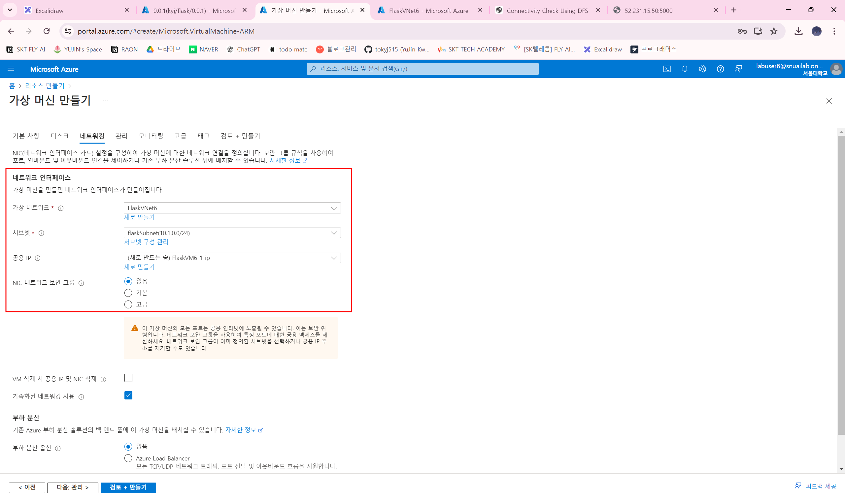Switch to 관리 tab

coord(121,136)
